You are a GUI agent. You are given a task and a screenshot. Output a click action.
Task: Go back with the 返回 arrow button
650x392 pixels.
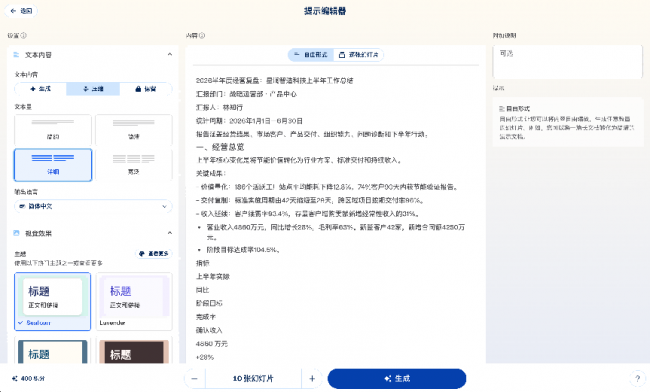(x=21, y=11)
